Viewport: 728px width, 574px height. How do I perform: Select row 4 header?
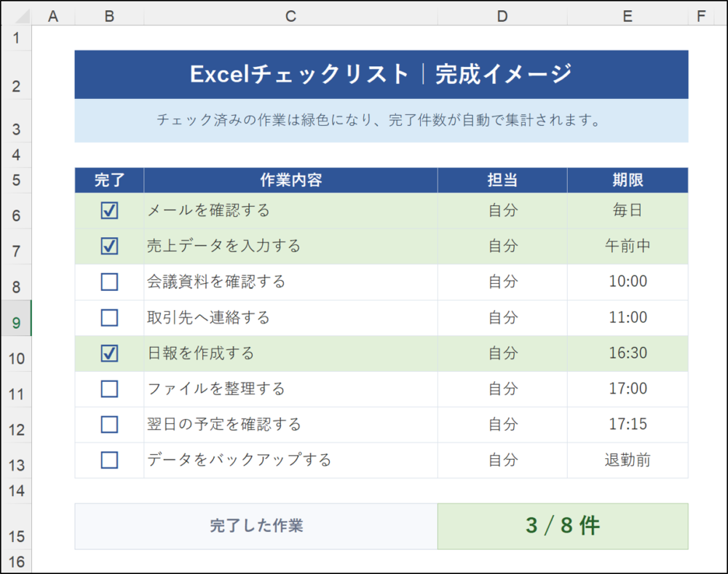pyautogui.click(x=16, y=154)
